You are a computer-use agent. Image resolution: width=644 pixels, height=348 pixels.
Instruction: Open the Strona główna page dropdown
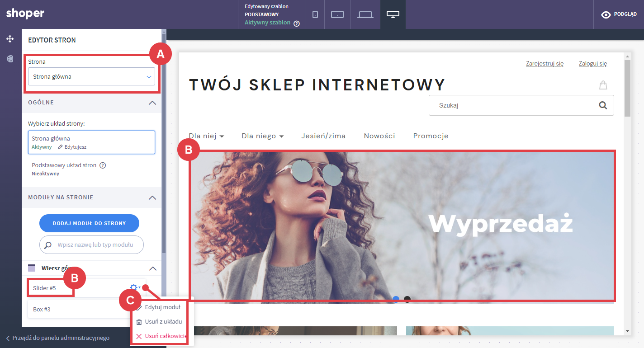(x=91, y=77)
